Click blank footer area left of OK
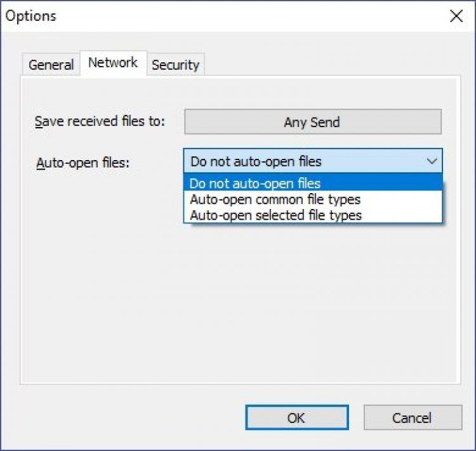 pos(127,417)
